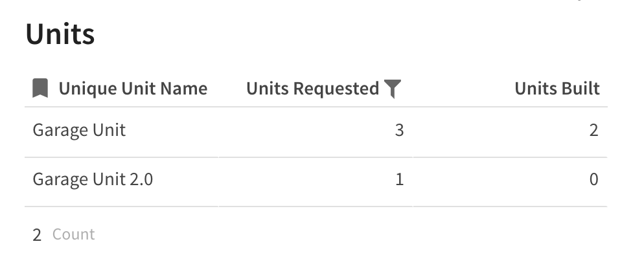Click Units Requested value 3 for Garage Unit
This screenshot has height=268, width=644.
399,130
